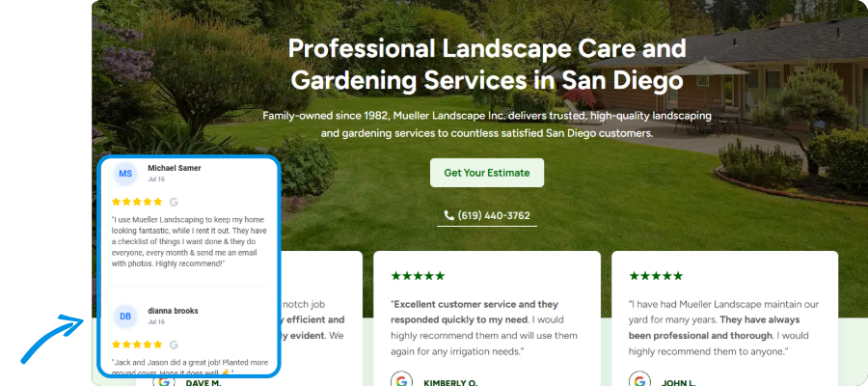This screenshot has width=868, height=386.
Task: Click the Google logo beside JOHN L.
Action: 639,380
